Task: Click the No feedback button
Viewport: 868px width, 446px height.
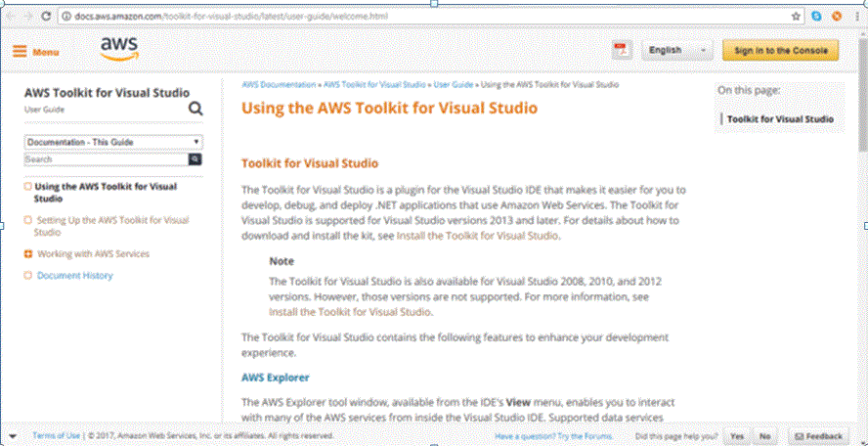Action: click(765, 436)
